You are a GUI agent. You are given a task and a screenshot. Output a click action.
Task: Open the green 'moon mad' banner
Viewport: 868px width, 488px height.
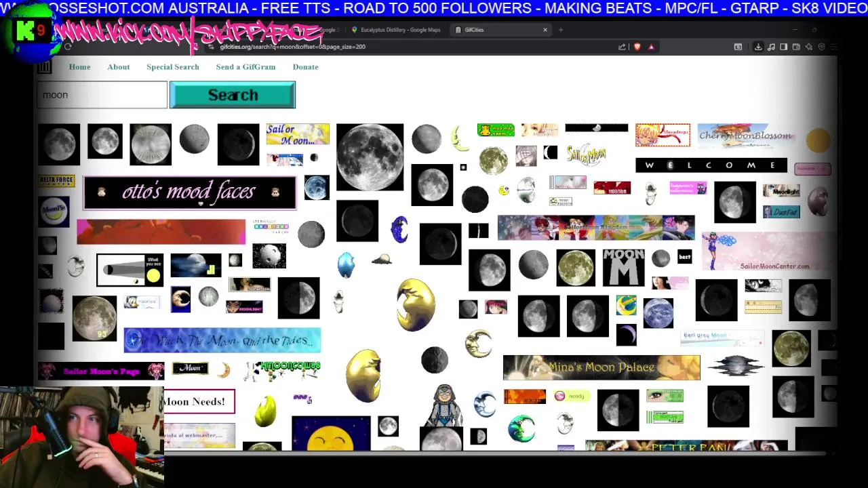(x=496, y=130)
